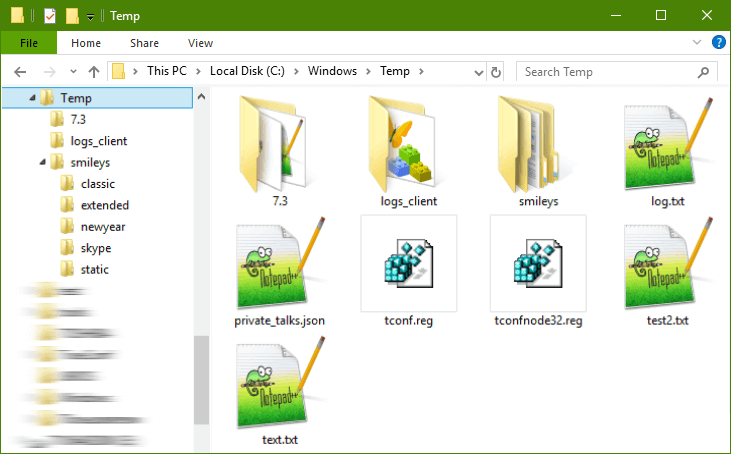Viewport: 731px width, 454px height.
Task: Open the address bar history dropdown
Action: tap(474, 72)
